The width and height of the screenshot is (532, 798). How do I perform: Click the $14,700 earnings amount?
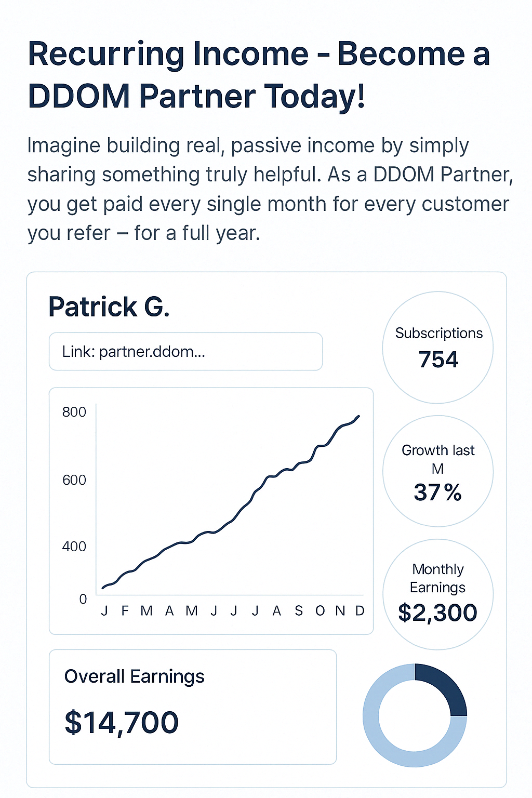[x=122, y=723]
